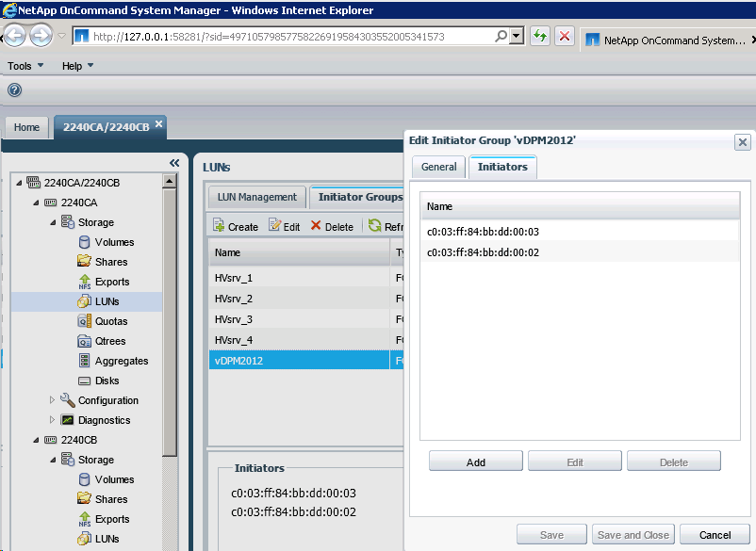The image size is (756, 551).
Task: Collapse the 2240CA/2240CB root tree node
Action: (19, 183)
